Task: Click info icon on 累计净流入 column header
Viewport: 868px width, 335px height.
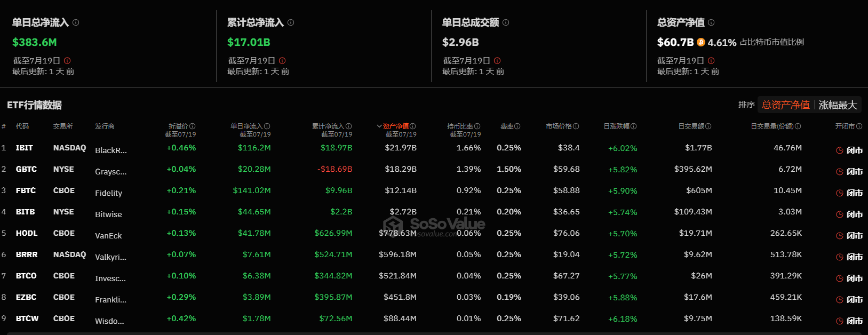Action: tap(349, 126)
